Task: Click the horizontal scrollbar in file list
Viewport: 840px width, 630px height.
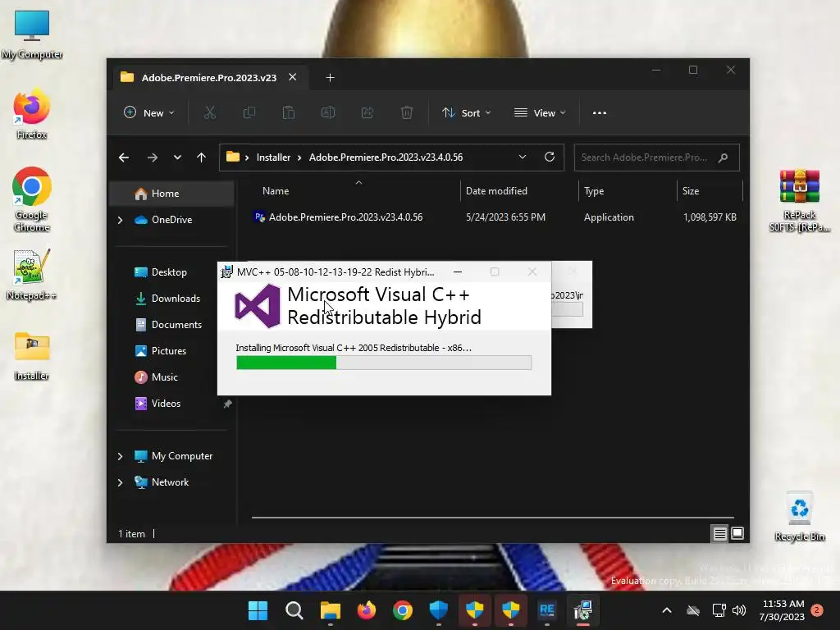Action: pos(492,518)
